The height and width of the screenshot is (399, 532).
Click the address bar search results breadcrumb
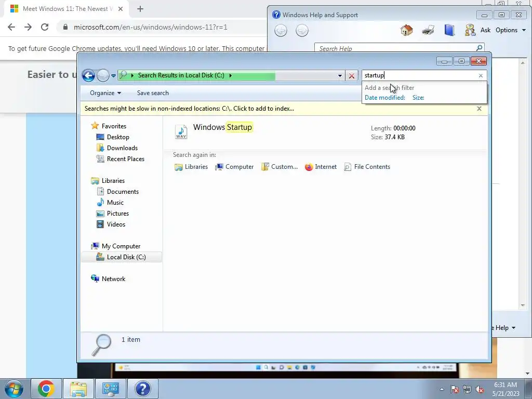[181, 75]
